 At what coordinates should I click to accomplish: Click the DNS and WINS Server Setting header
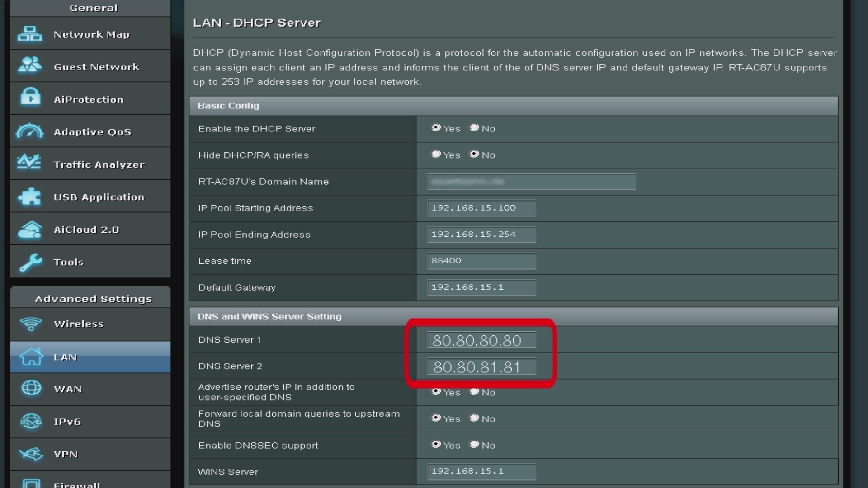pos(514,317)
